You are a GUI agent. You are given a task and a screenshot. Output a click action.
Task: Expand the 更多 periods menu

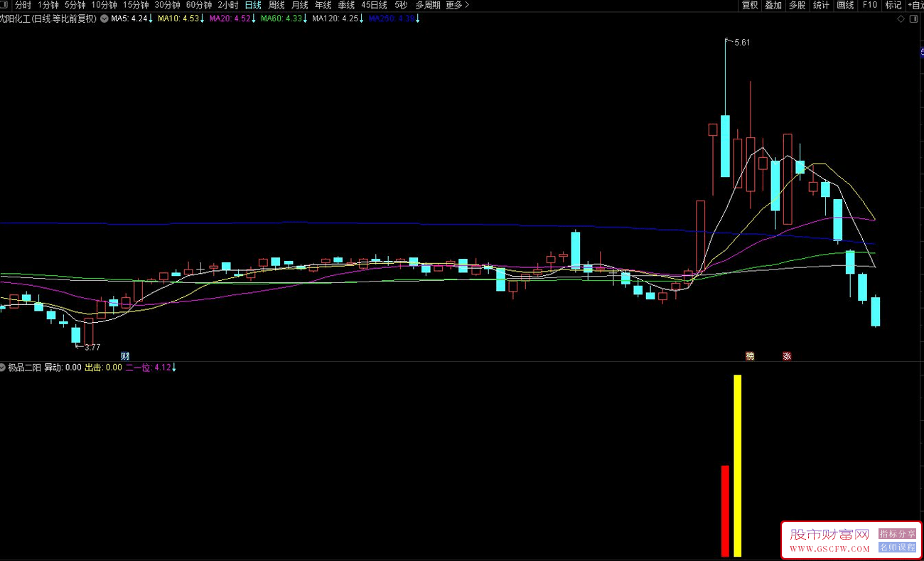tap(457, 5)
